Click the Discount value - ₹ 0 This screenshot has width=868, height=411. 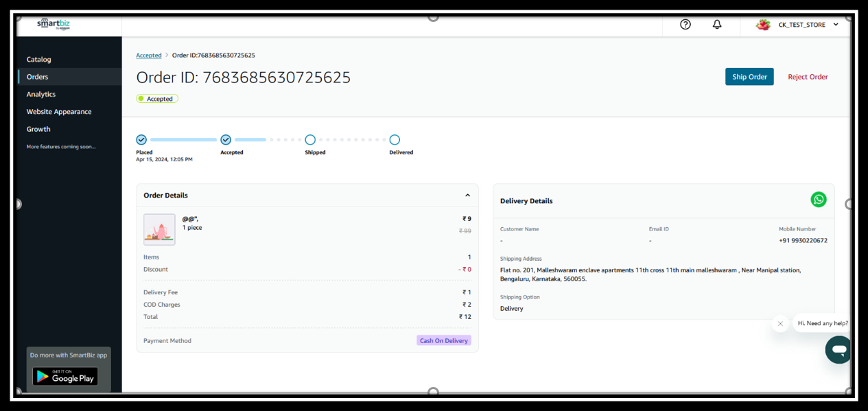pos(465,270)
